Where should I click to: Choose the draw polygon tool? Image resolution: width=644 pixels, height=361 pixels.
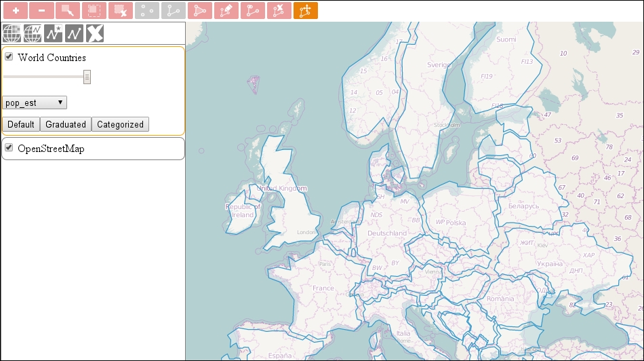click(x=199, y=11)
